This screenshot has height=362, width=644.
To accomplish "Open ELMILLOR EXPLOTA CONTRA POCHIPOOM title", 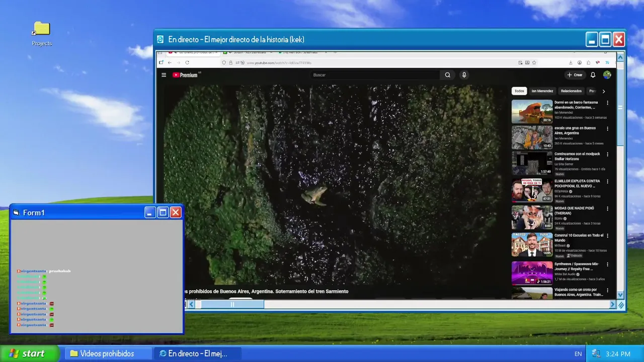I will click(x=577, y=184).
